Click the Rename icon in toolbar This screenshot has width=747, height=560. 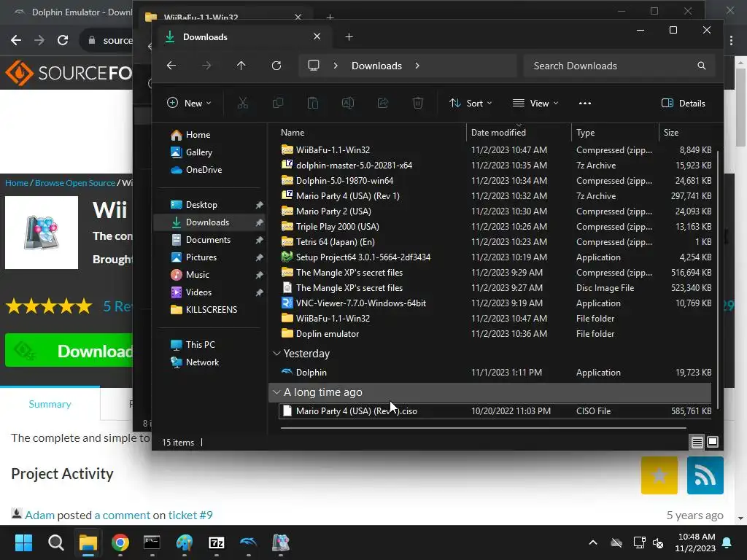[x=348, y=103]
